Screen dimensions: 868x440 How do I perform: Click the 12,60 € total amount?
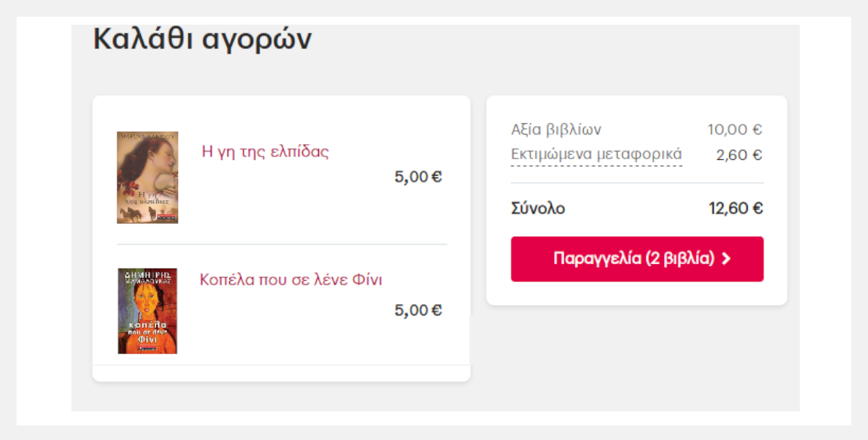pyautogui.click(x=736, y=208)
